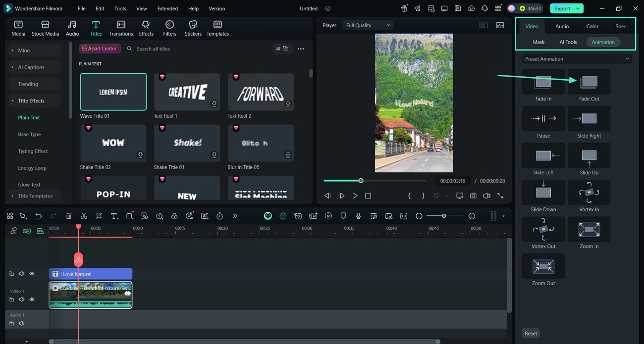The image size is (644, 344).
Task: Toggle visibility of the Video 1 track
Action: pyautogui.click(x=32, y=299)
